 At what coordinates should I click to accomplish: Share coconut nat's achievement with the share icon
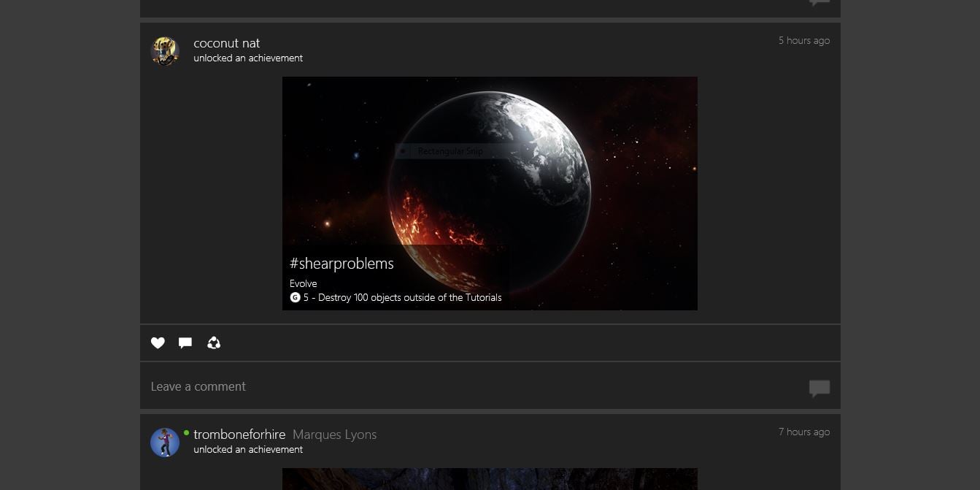point(214,342)
